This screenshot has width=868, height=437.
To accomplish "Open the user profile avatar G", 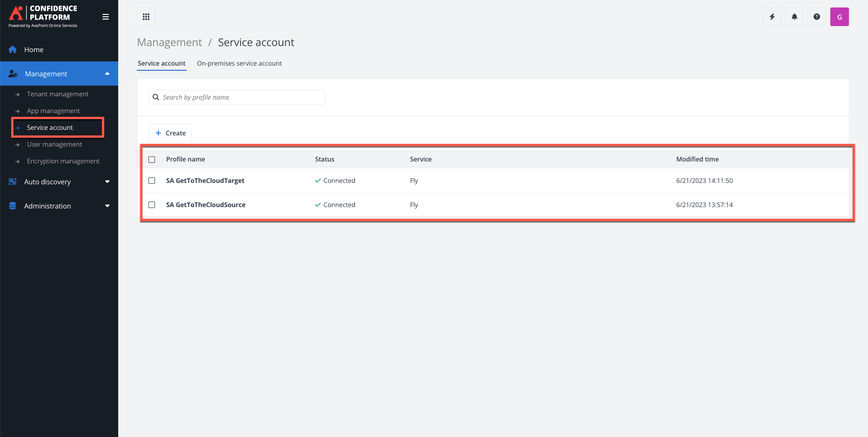I will 840,16.
